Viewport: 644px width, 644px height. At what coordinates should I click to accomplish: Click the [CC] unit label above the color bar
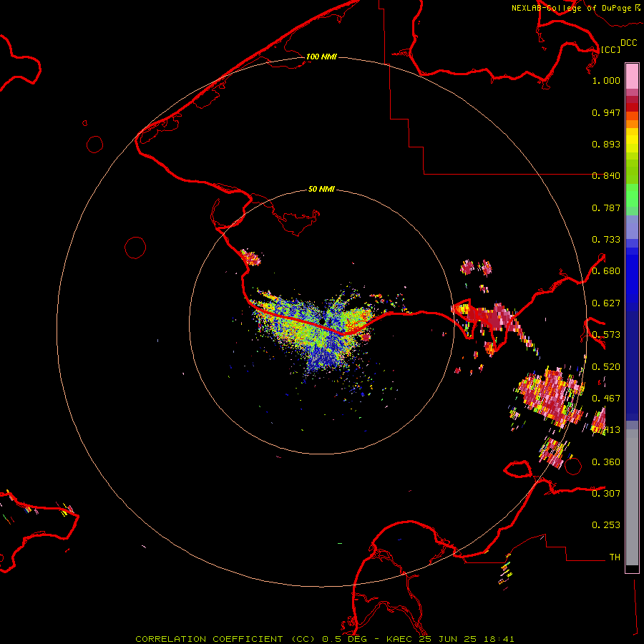pyautogui.click(x=610, y=49)
